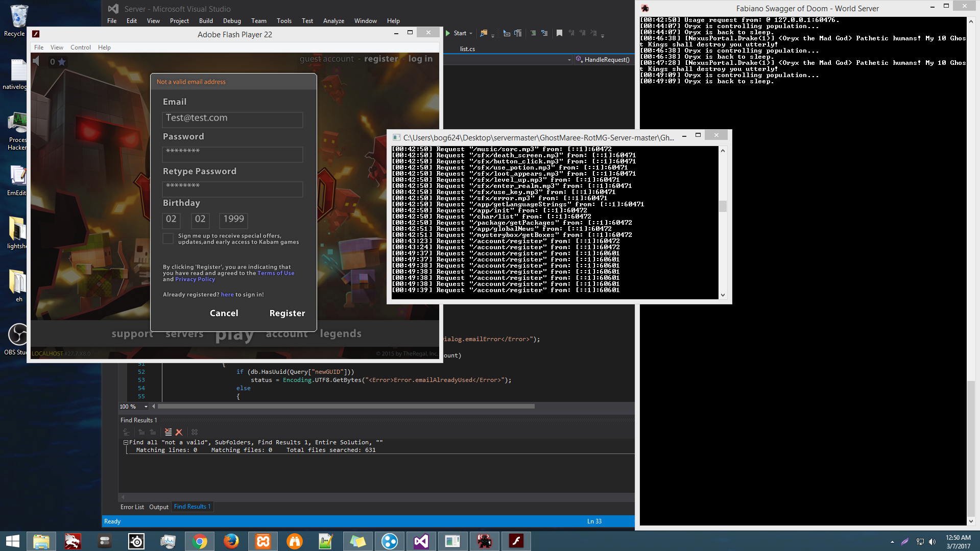Click the Register button in the dialog
Image resolution: width=980 pixels, height=551 pixels.
[287, 313]
